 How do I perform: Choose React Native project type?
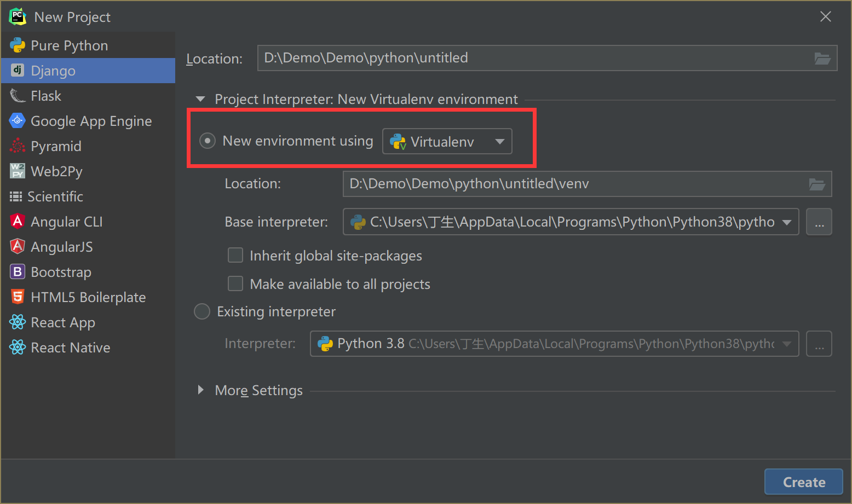coord(88,347)
